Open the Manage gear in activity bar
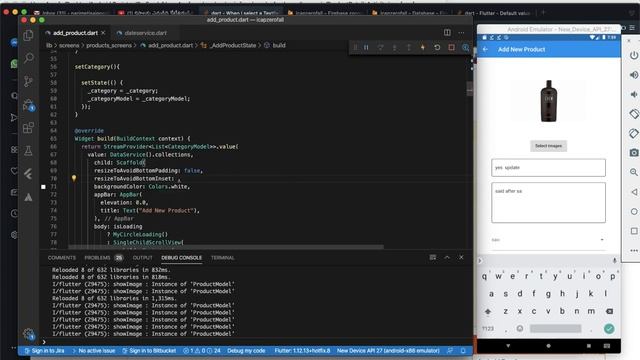The width and height of the screenshot is (640, 360). pos(28,334)
